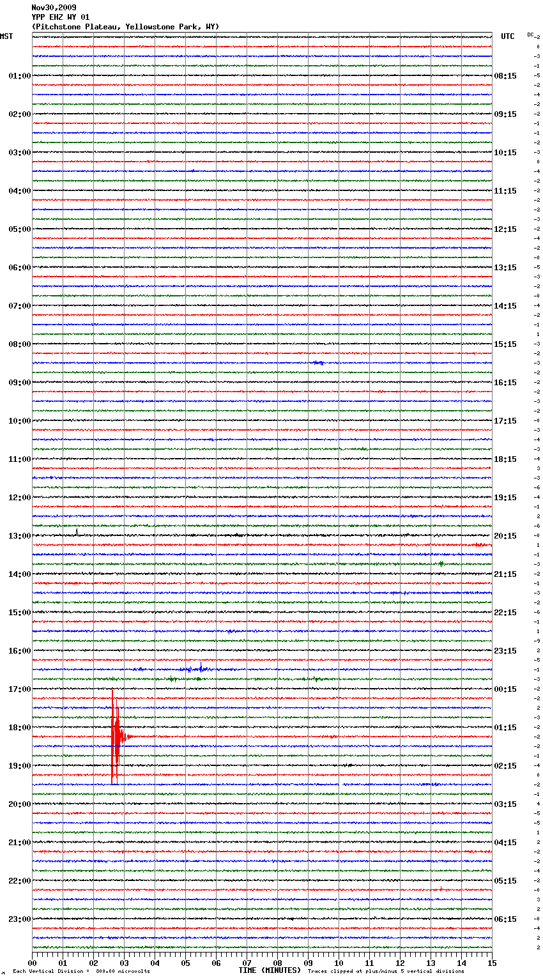
Task: Click the DC offset column header
Action: click(530, 34)
